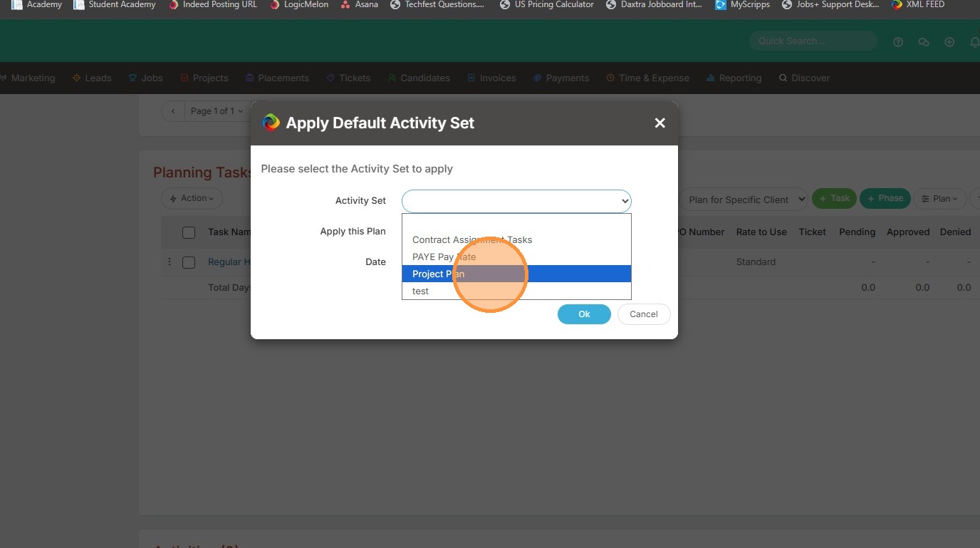The image size is (980, 548).
Task: Open the Invoices section
Action: coord(491,78)
